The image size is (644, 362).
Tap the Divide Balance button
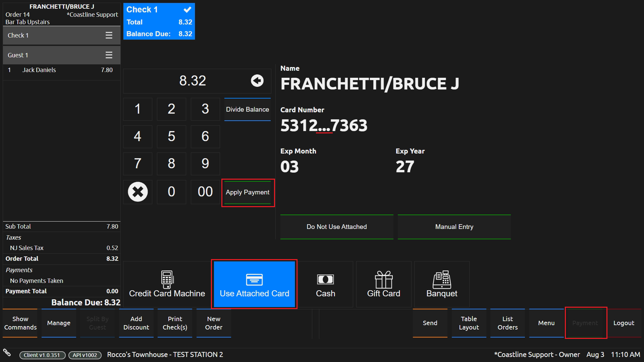click(247, 110)
